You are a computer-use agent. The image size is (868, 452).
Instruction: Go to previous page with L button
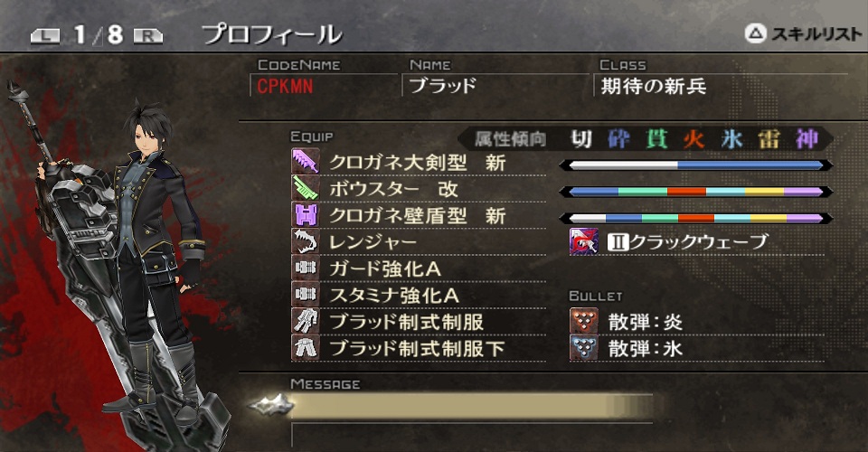[45, 36]
